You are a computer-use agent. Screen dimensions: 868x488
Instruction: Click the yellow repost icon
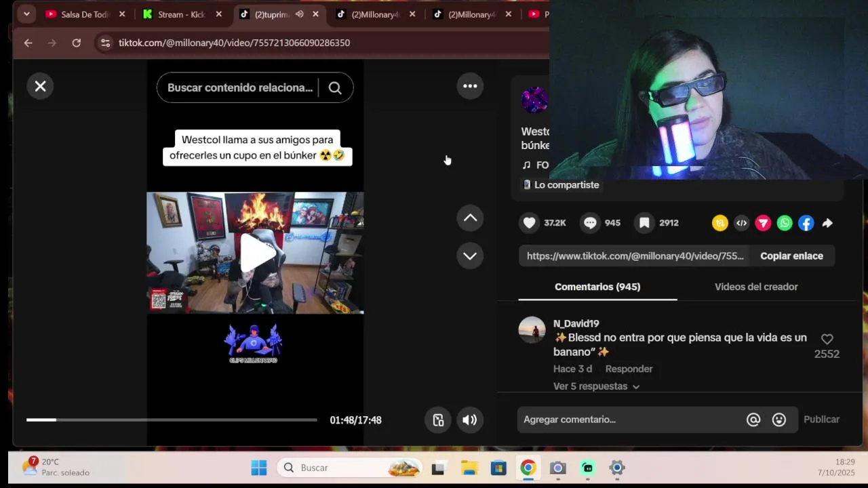720,223
